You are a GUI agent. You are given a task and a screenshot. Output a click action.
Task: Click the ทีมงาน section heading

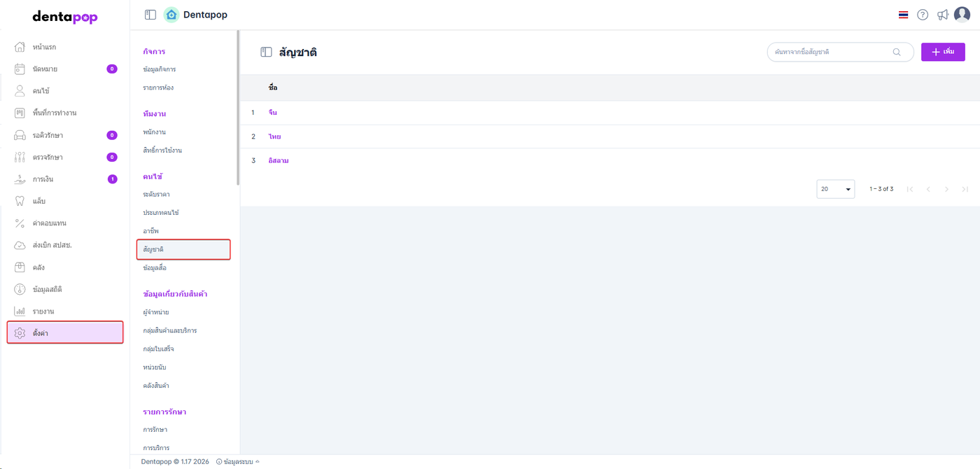154,113
